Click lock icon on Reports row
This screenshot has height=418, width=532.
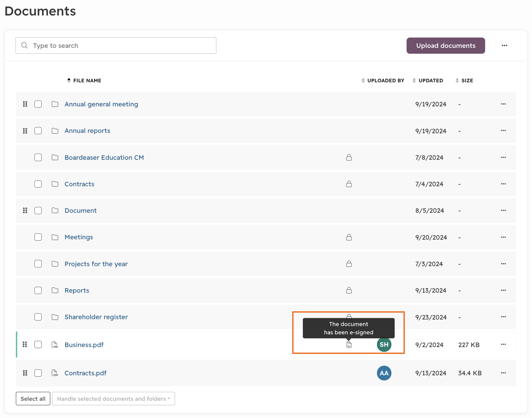pyautogui.click(x=349, y=290)
